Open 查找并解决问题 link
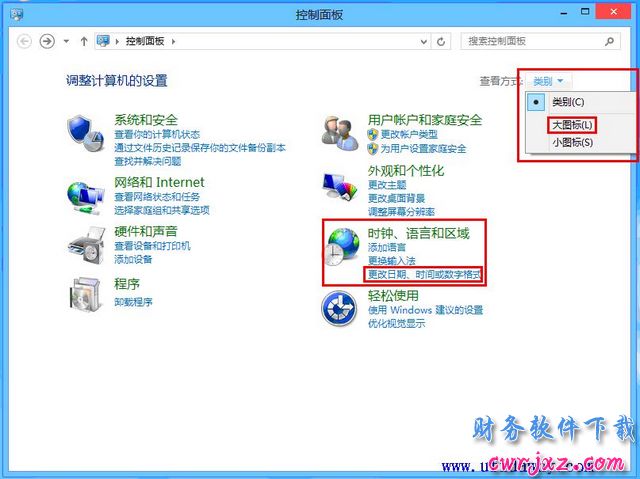 coord(147,161)
